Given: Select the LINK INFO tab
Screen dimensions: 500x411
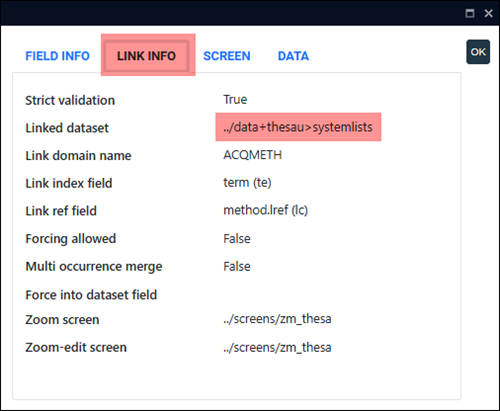Looking at the screenshot, I should (x=146, y=56).
